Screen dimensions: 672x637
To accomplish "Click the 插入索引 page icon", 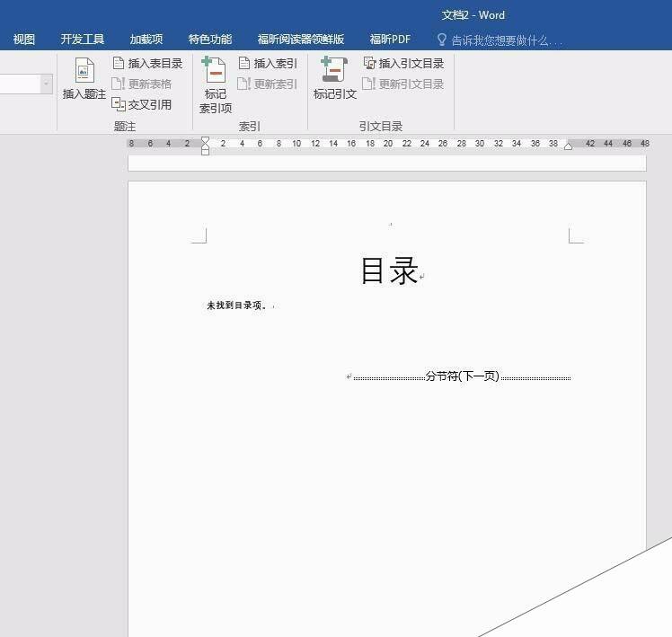I will point(244,64).
